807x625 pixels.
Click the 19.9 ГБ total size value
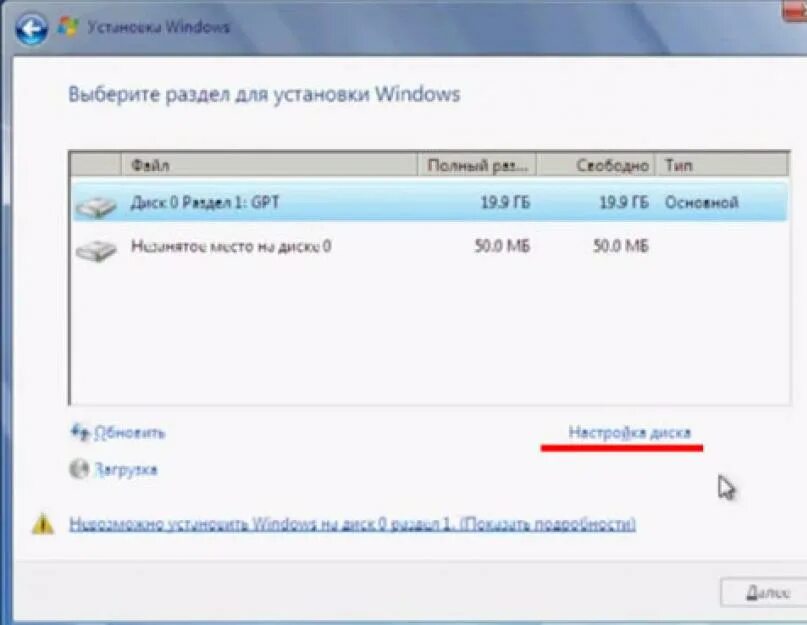coord(505,202)
